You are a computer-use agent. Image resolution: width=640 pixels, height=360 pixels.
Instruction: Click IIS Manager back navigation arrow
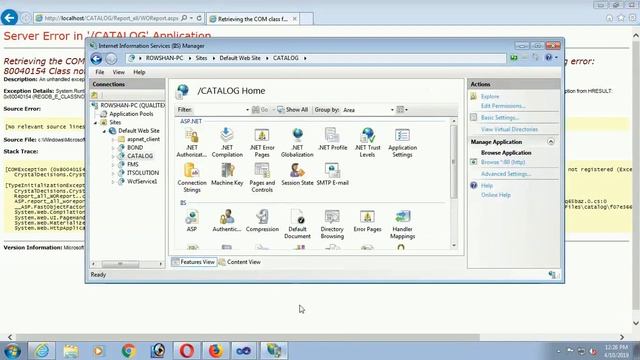[96, 59]
